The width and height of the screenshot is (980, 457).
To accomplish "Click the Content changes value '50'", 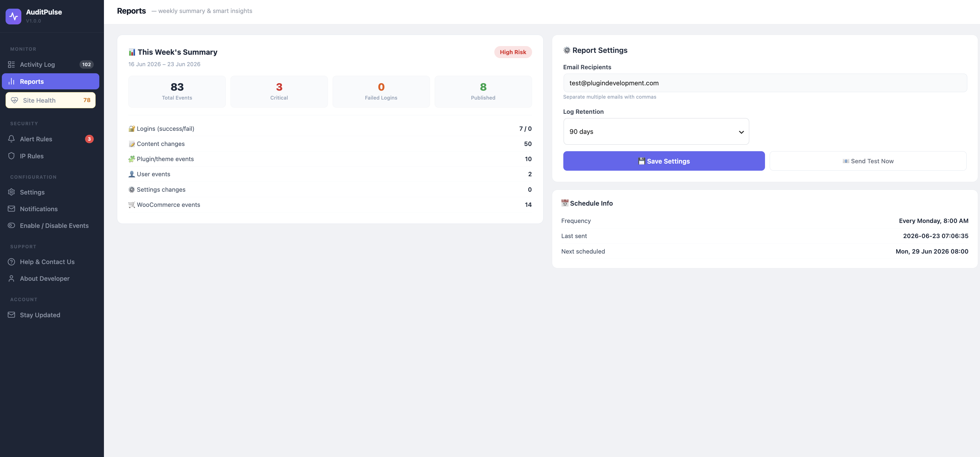I will coord(528,144).
